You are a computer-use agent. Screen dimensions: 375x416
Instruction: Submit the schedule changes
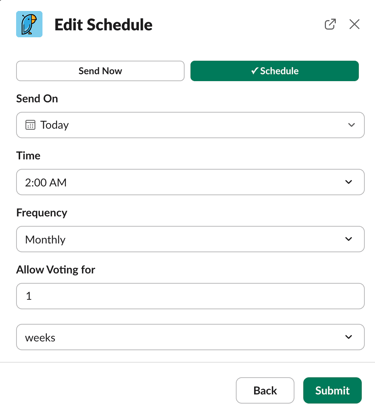[332, 390]
